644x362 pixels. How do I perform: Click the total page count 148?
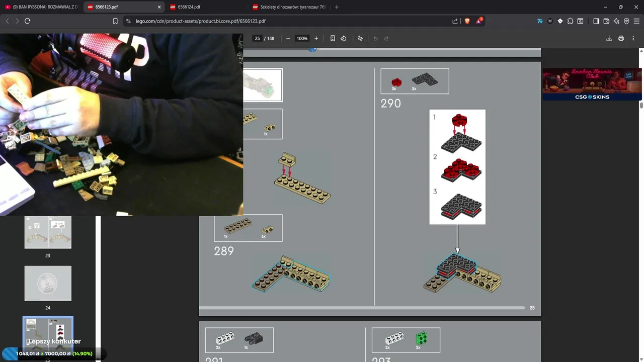pyautogui.click(x=271, y=38)
